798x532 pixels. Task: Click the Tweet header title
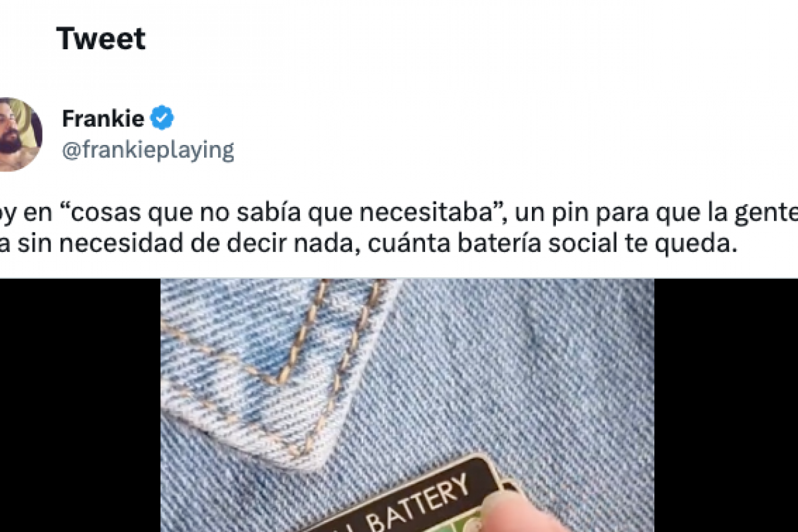(x=101, y=39)
